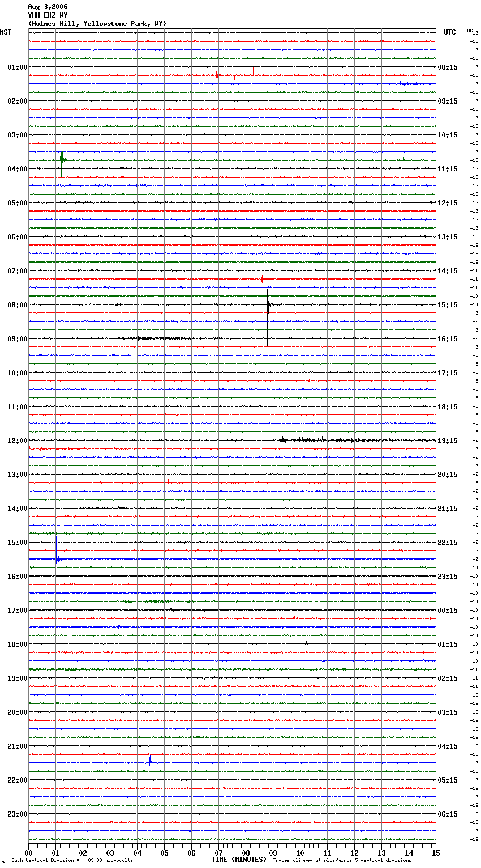Click the small red blip below 17:00 row
This screenshot has height=868, width=481.
[293, 618]
